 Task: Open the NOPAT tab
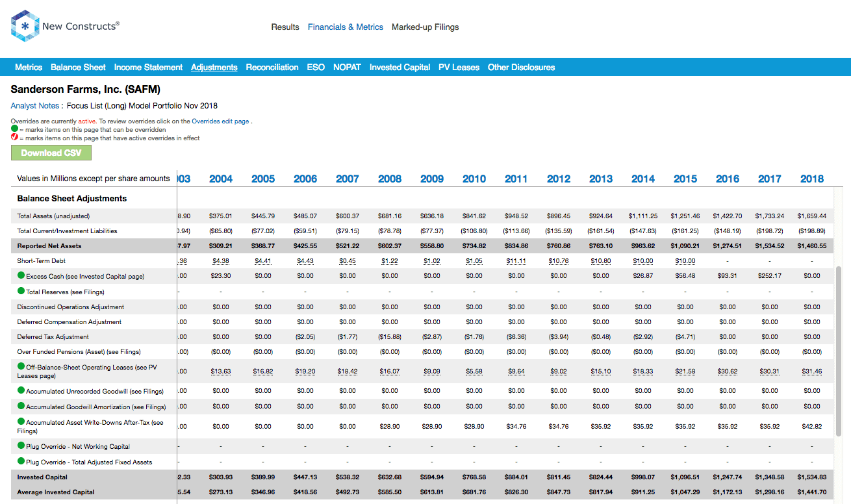tap(347, 67)
